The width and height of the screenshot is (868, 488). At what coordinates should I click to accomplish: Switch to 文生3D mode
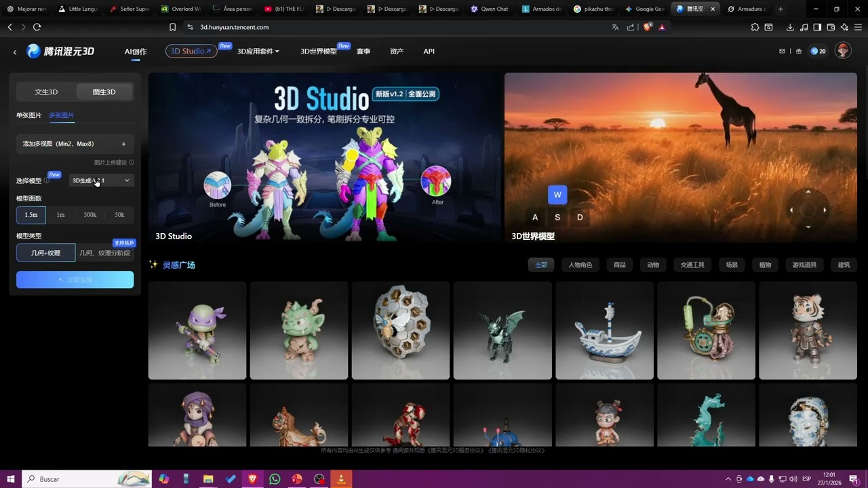[46, 91]
